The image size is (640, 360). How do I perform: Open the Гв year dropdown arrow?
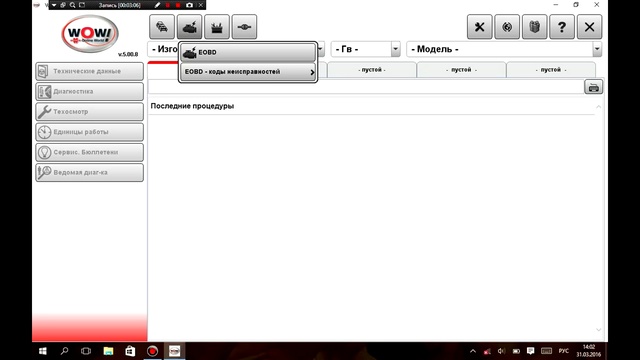(395, 49)
